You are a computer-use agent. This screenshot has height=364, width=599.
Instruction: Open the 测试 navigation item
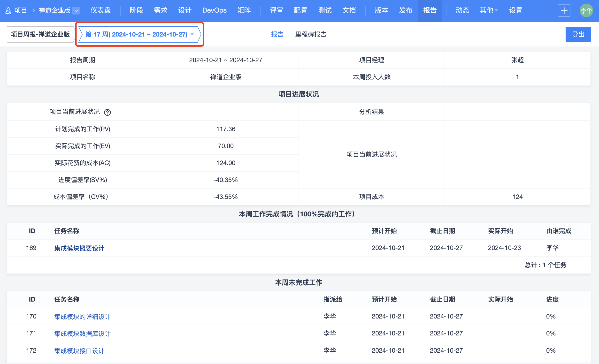coord(325,10)
